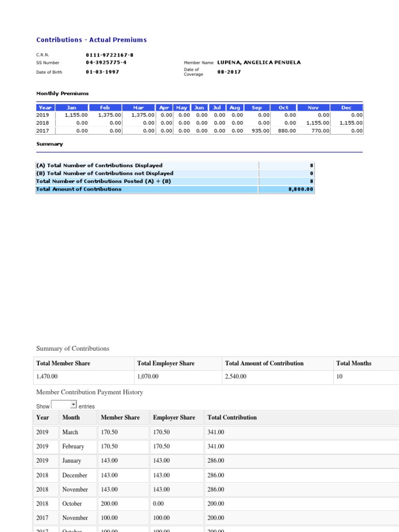
Task: Select October 2018 employer share 0.00
Action: [x=158, y=503]
